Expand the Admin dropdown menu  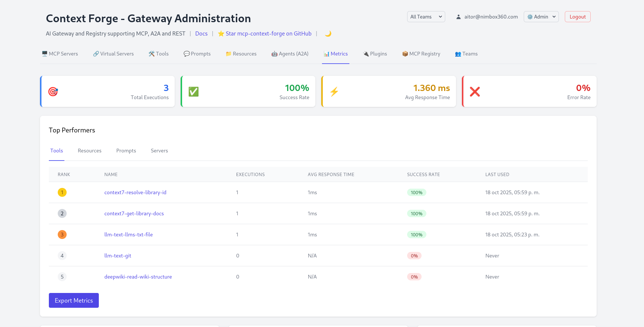click(541, 17)
